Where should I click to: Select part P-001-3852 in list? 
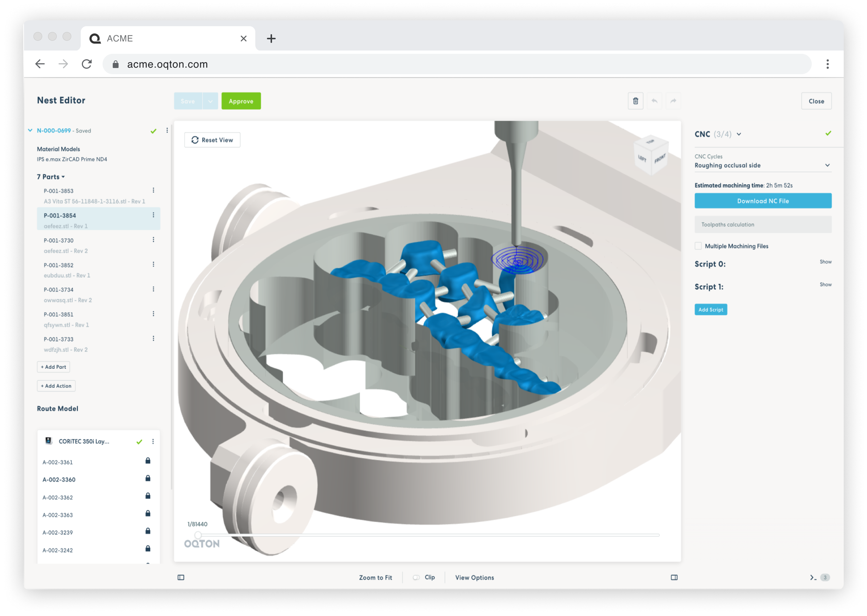coord(59,265)
